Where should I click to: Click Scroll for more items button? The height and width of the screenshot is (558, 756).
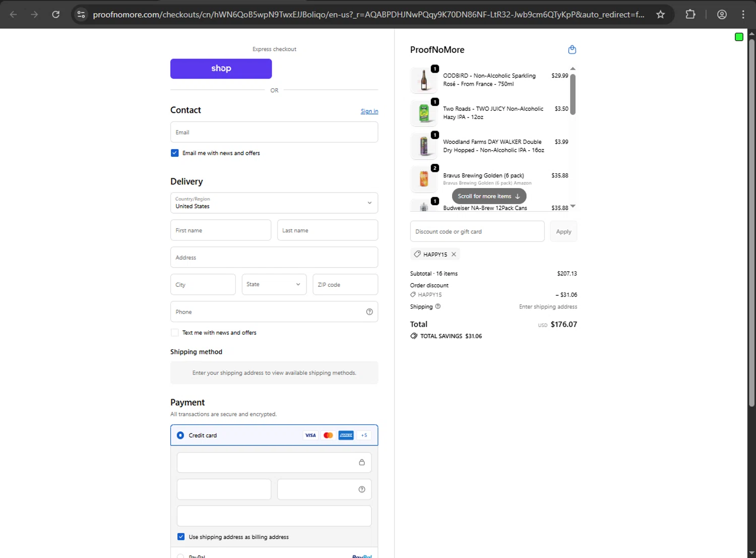[x=489, y=196]
